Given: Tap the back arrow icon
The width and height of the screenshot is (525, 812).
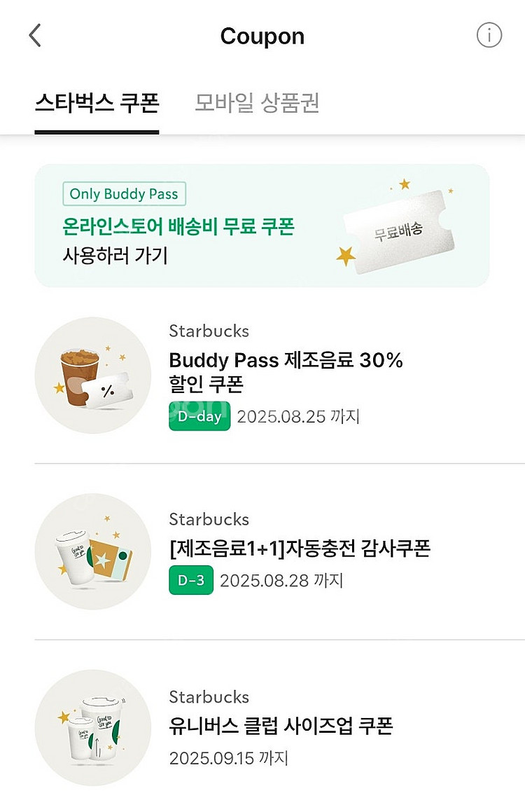Looking at the screenshot, I should tap(35, 36).
